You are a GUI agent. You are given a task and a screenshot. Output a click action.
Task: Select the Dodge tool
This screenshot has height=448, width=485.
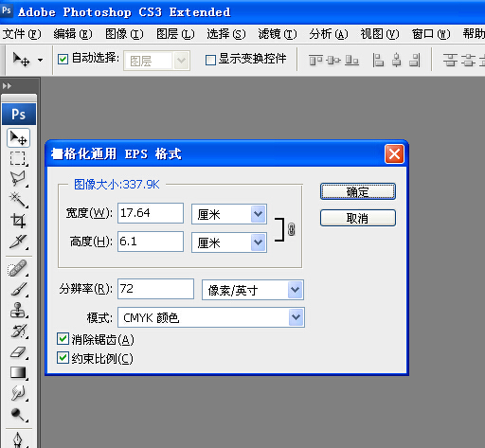(18, 414)
